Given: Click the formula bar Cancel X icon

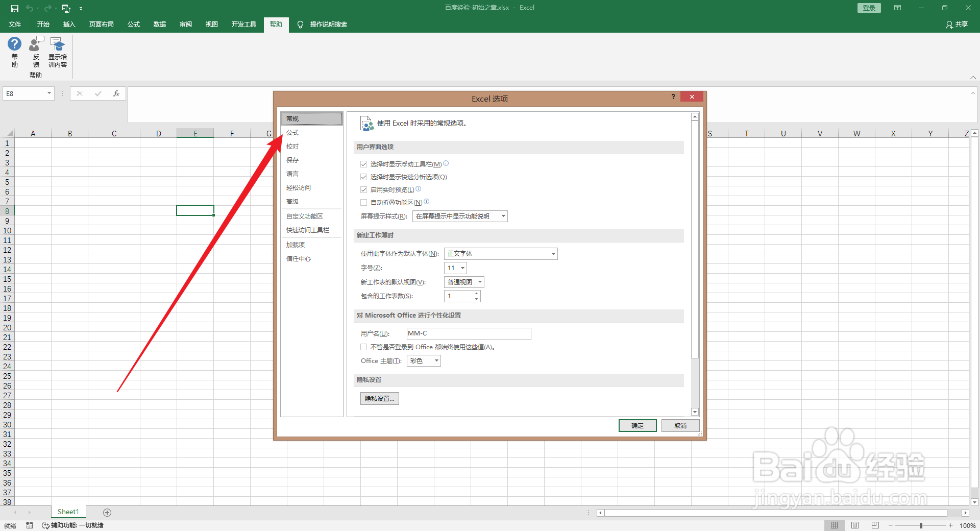Looking at the screenshot, I should (x=80, y=93).
